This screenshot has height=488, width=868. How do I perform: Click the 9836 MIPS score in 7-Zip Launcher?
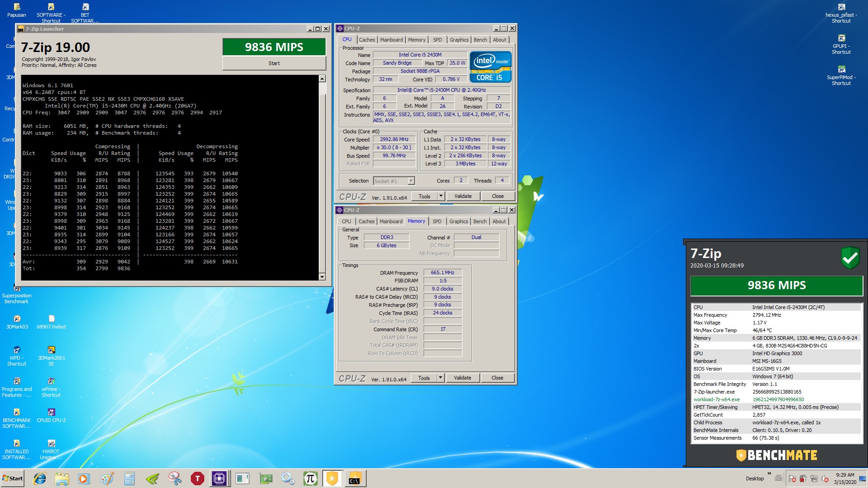point(274,47)
